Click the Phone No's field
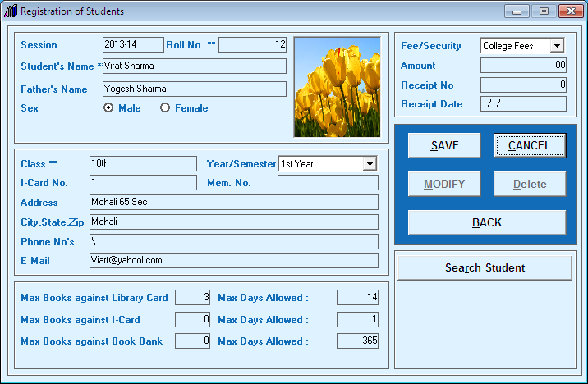The width and height of the screenshot is (588, 384). [233, 241]
